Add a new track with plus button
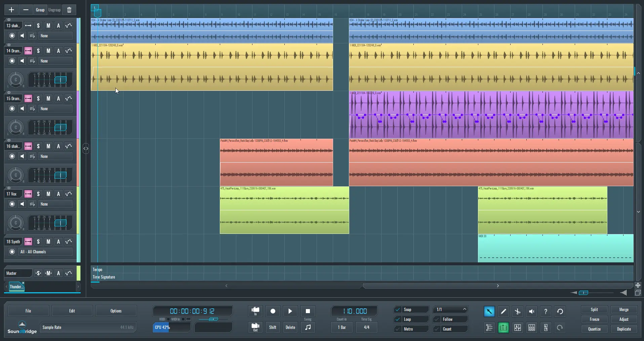 pyautogui.click(x=11, y=10)
